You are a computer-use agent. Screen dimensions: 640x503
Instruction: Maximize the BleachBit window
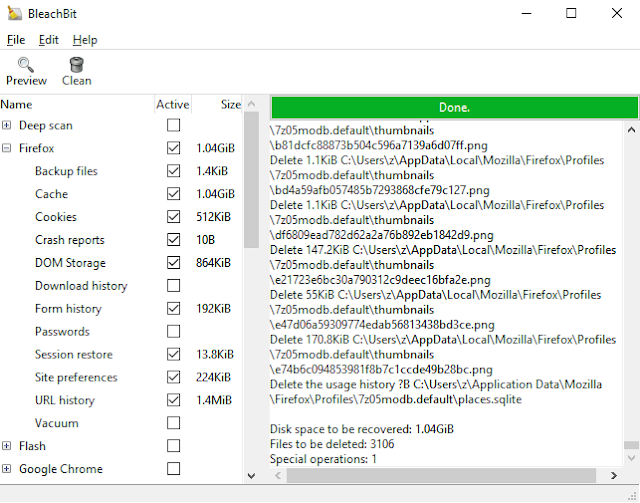click(571, 13)
